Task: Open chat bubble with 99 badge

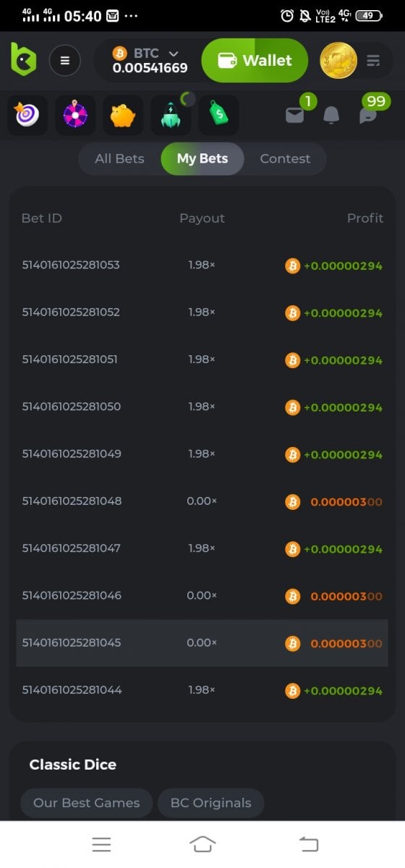Action: (x=368, y=115)
